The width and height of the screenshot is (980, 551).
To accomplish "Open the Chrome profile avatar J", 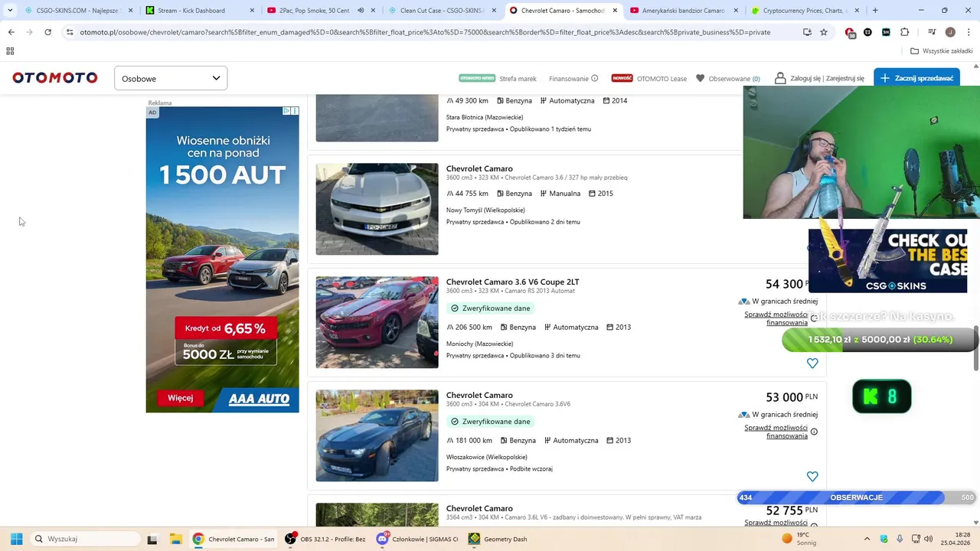I will click(950, 32).
